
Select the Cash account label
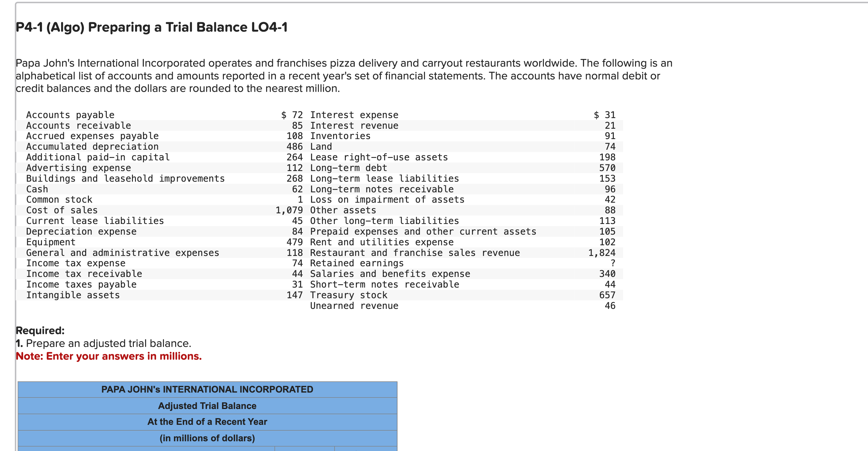pyautogui.click(x=37, y=189)
